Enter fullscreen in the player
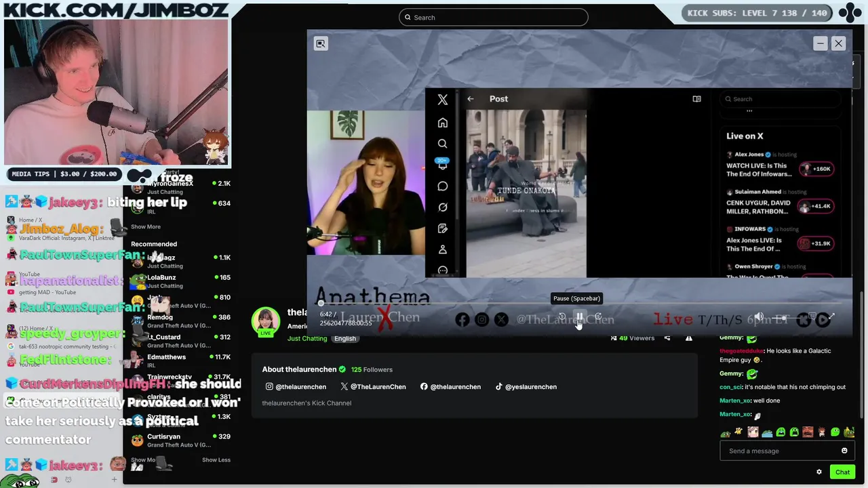The height and width of the screenshot is (488, 868). 832,317
